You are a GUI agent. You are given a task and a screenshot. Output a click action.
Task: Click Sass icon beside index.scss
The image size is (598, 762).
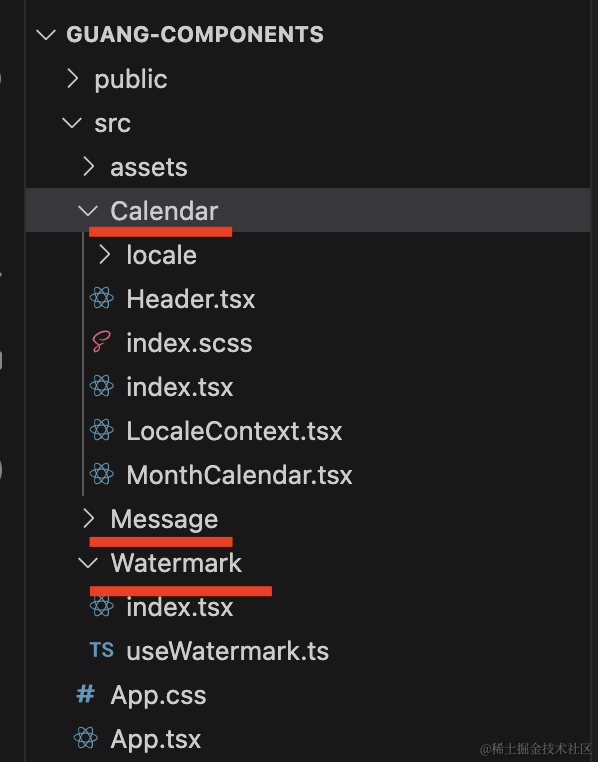(x=102, y=342)
